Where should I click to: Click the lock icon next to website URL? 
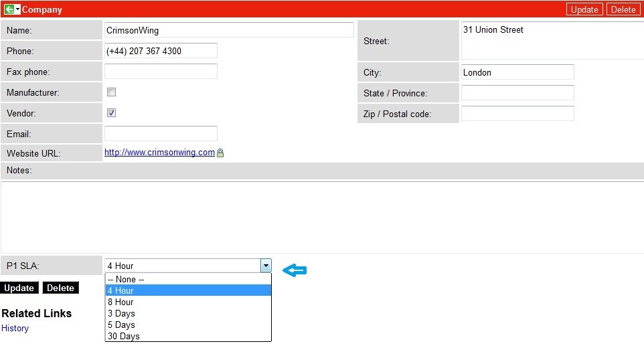220,153
